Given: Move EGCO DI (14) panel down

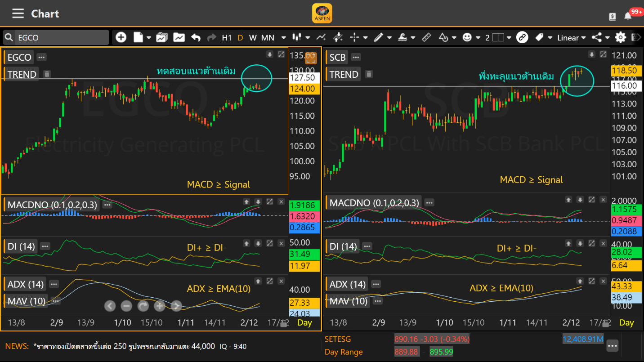Looking at the screenshot, I should point(258,243).
